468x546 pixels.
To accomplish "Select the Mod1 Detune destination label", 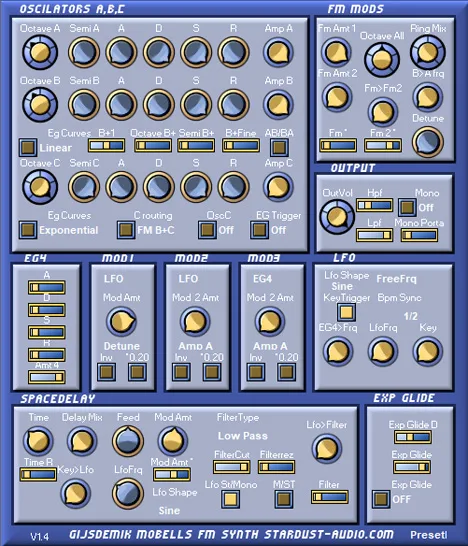I will click(122, 346).
